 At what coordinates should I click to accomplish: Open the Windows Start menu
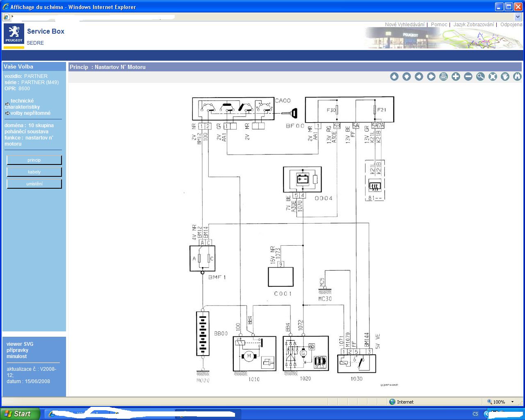pyautogui.click(x=20, y=414)
